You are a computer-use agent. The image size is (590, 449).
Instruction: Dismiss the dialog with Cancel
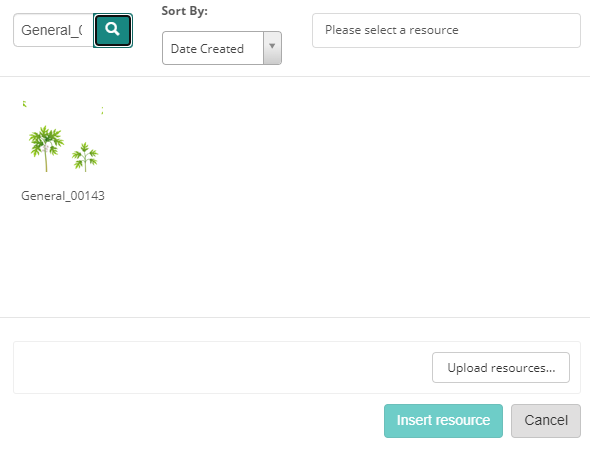pyautogui.click(x=546, y=421)
